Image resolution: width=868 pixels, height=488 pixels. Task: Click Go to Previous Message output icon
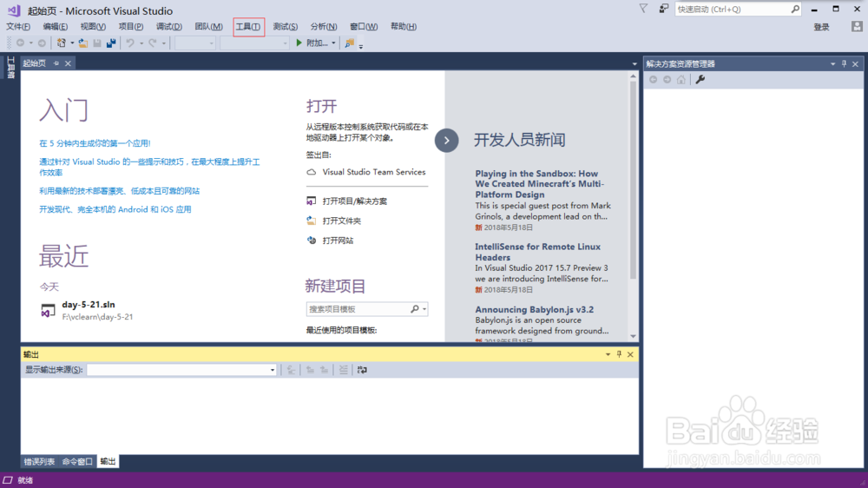(310, 370)
